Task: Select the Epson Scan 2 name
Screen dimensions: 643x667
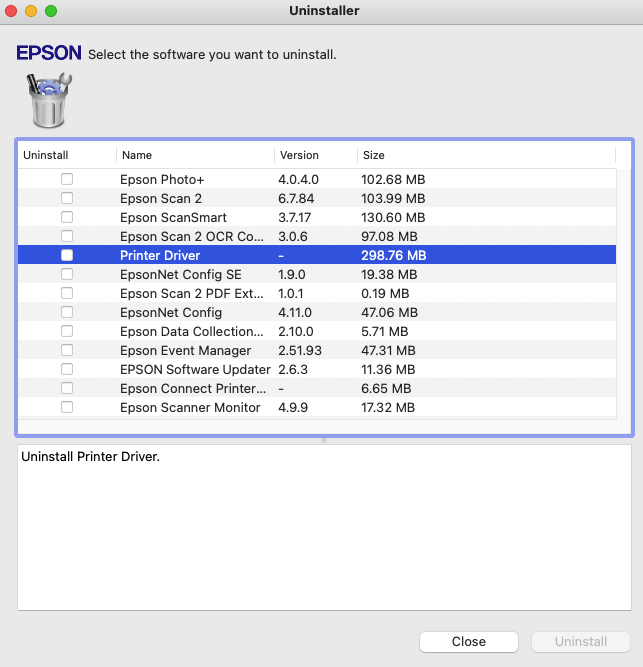Action: (x=161, y=199)
